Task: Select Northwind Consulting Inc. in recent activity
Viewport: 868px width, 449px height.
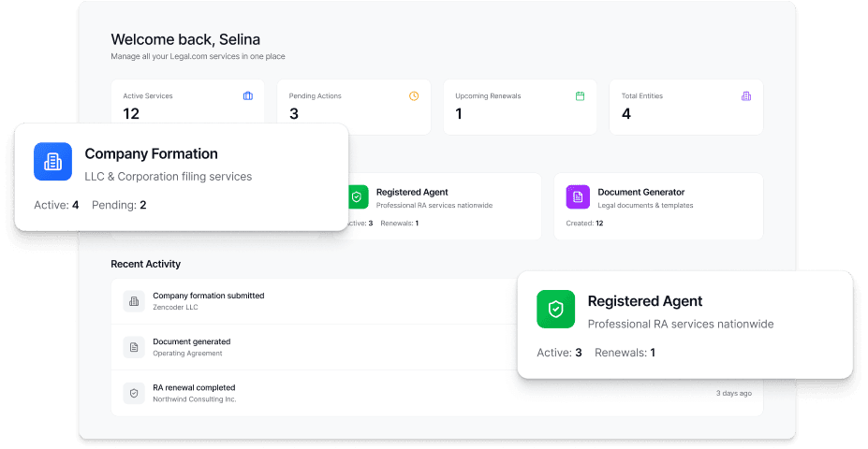Action: (194, 398)
